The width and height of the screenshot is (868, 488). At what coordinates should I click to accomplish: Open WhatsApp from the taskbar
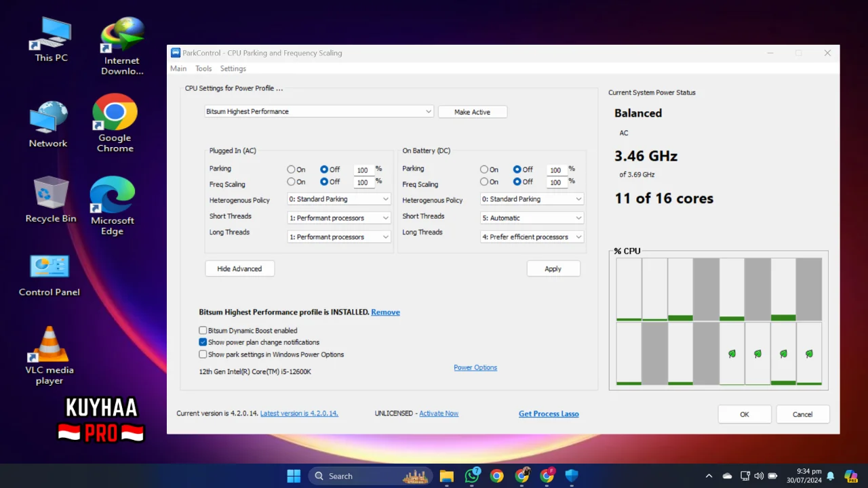(x=472, y=476)
